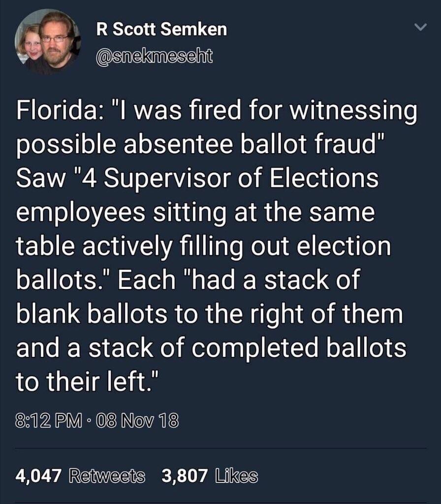View the 4,047 retweets count
Screen dimensions: 441x504
39,475
